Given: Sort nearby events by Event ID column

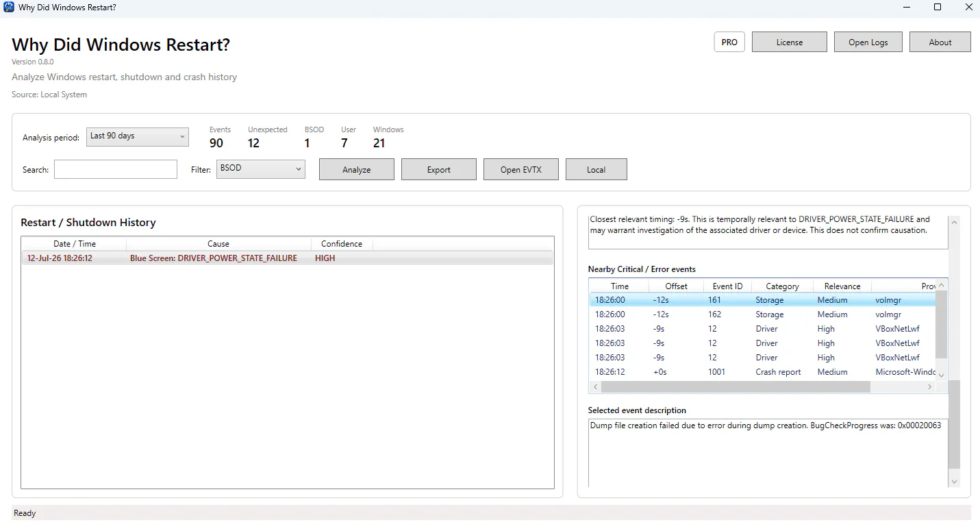Looking at the screenshot, I should 727,286.
